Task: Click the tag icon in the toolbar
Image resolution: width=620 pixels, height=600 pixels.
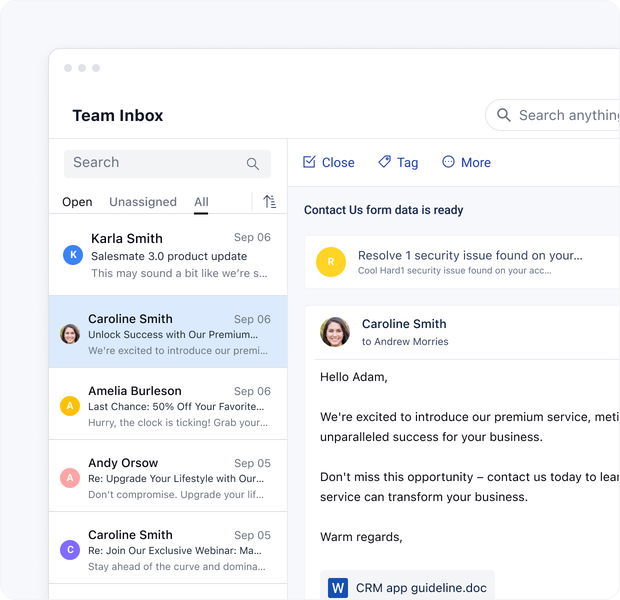Action: pos(384,161)
